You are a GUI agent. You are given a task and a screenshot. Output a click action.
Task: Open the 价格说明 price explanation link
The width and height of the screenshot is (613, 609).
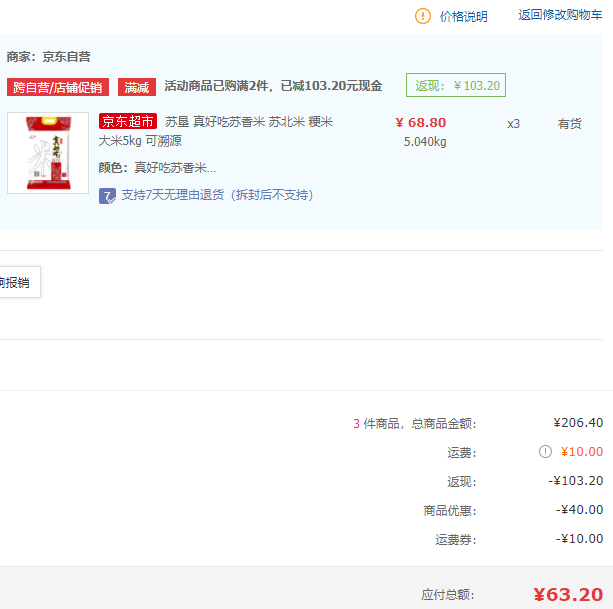464,16
